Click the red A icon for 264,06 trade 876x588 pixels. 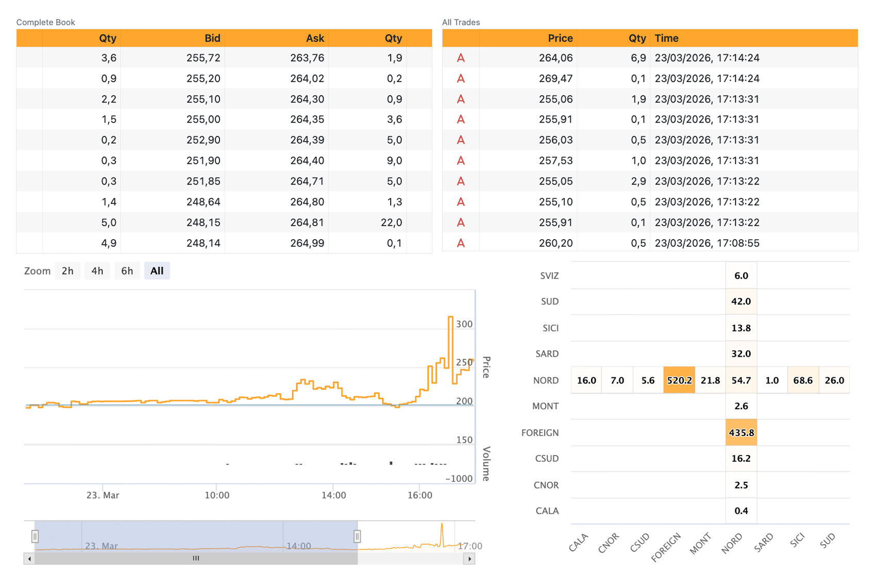point(461,58)
